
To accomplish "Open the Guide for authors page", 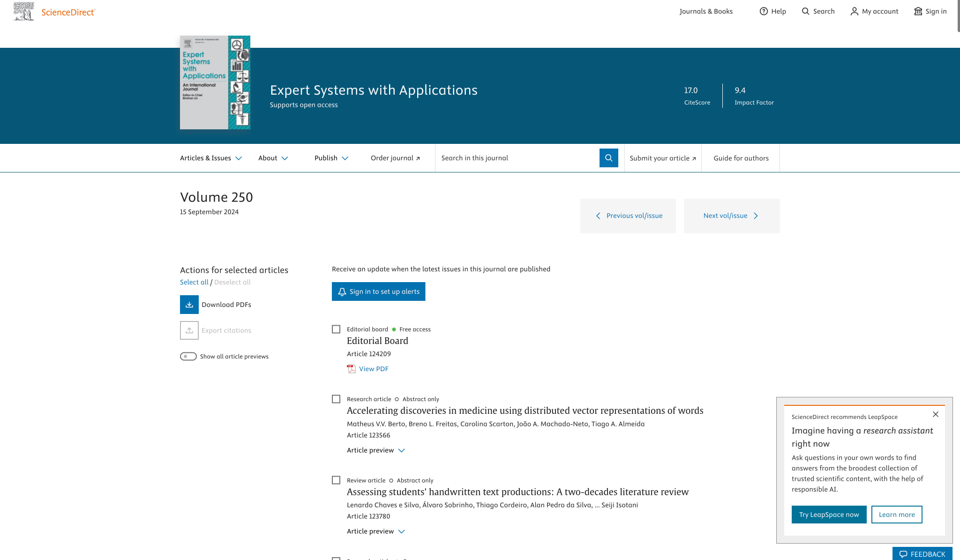I will click(741, 158).
